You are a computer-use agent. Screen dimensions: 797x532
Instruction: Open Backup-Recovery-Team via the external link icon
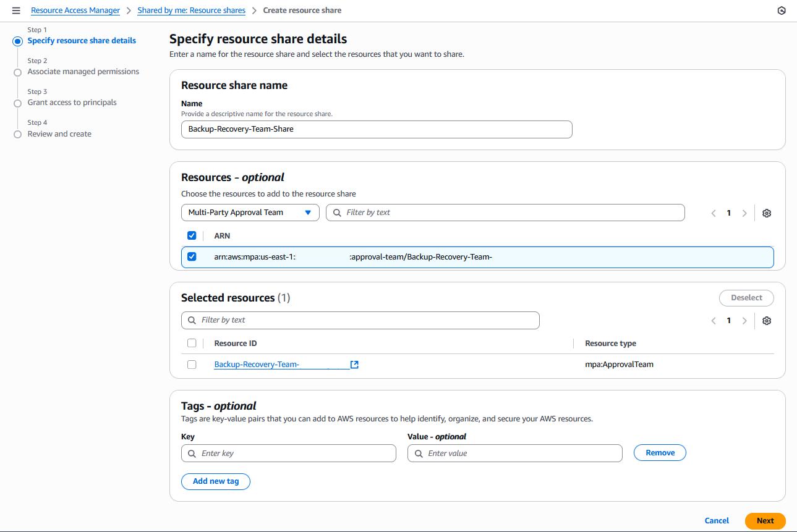click(354, 365)
